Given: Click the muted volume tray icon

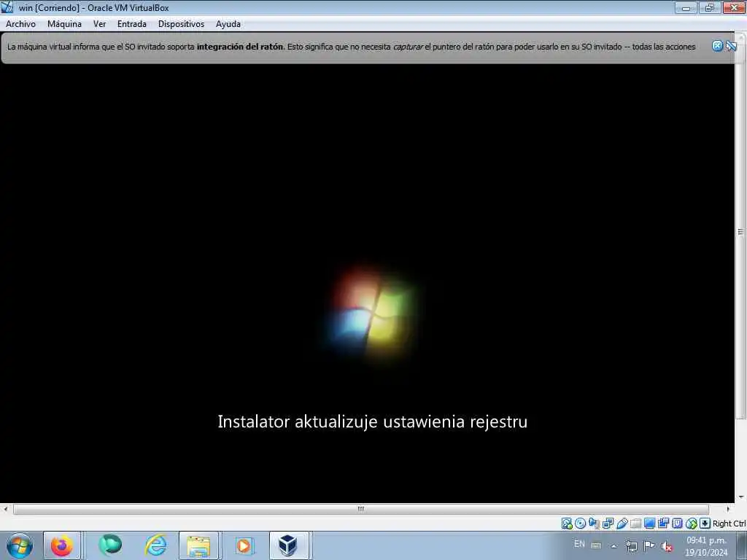Looking at the screenshot, I should click(667, 546).
